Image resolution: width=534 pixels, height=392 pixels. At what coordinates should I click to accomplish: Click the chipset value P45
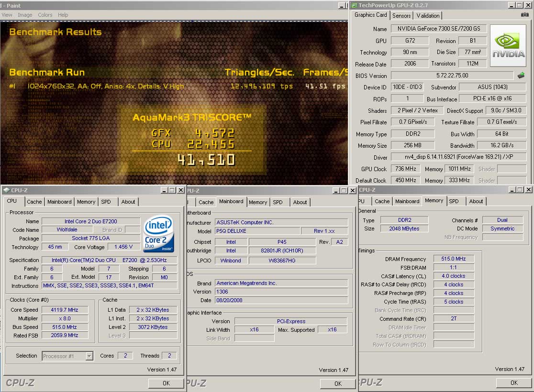pyautogui.click(x=282, y=242)
